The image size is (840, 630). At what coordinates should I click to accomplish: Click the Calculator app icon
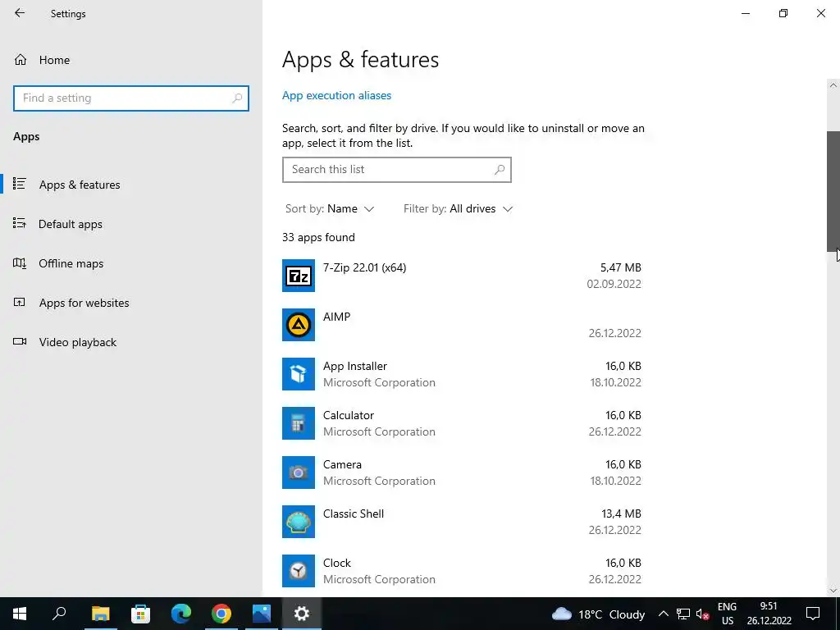[x=299, y=423]
